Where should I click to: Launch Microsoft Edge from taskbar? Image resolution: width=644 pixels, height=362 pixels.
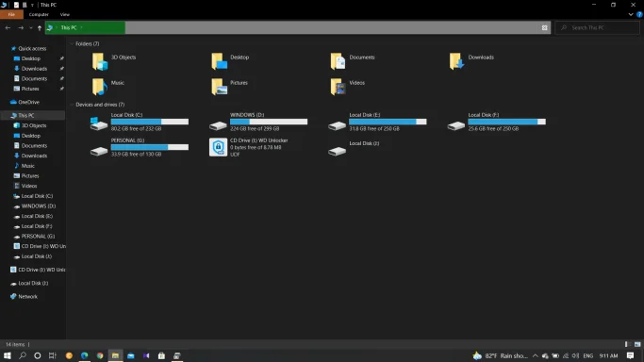[x=84, y=355]
